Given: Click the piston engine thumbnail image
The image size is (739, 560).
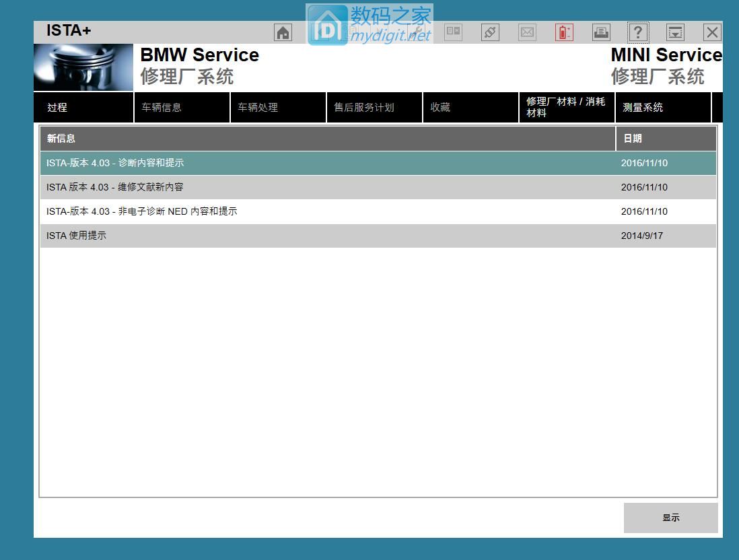Looking at the screenshot, I should [x=83, y=67].
